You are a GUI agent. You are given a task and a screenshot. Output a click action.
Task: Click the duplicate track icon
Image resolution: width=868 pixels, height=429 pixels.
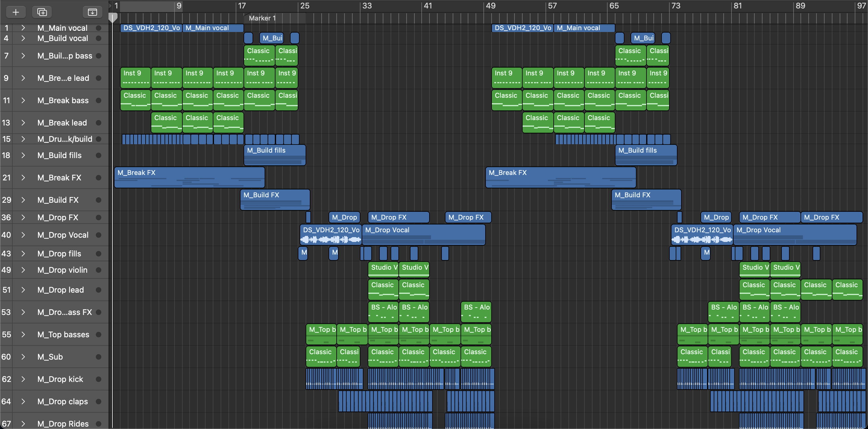click(42, 12)
